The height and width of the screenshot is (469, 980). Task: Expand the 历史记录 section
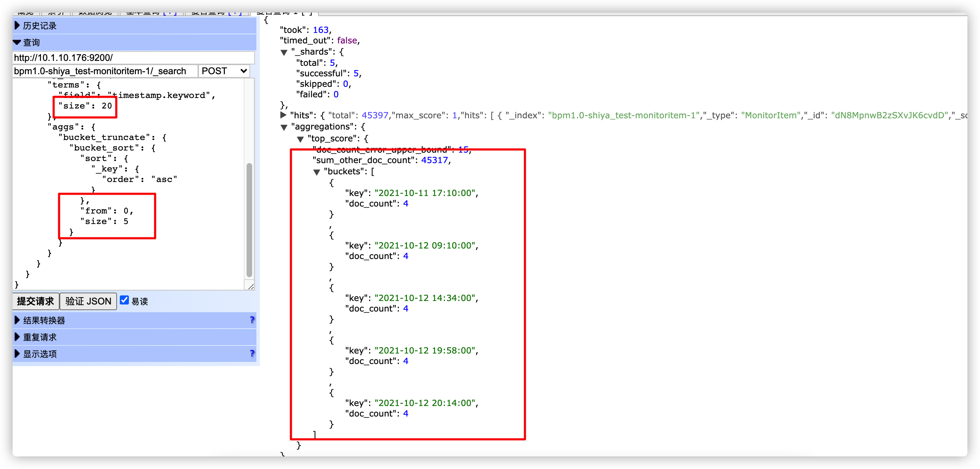pyautogui.click(x=39, y=26)
